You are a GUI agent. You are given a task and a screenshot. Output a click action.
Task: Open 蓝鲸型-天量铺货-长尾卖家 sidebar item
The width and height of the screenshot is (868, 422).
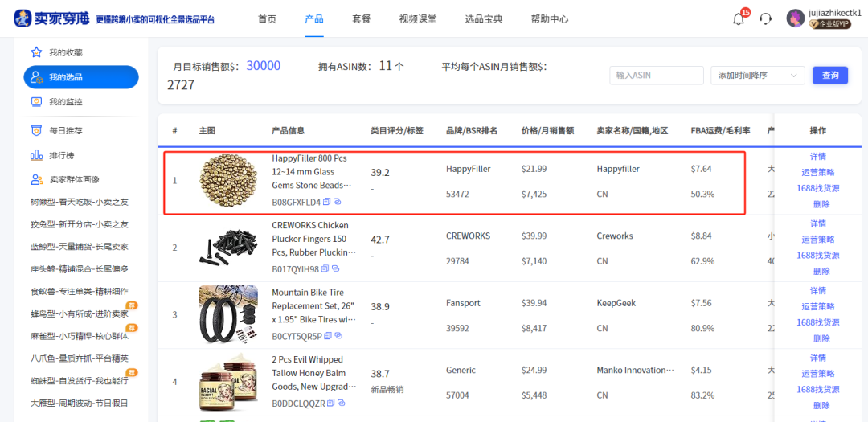tap(80, 247)
